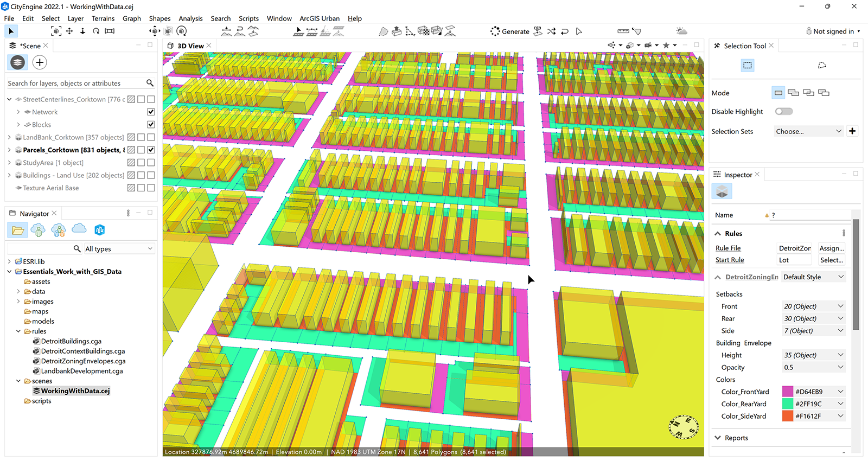Open the scene light weather icon
The height and width of the screenshot is (461, 868).
tap(681, 31)
